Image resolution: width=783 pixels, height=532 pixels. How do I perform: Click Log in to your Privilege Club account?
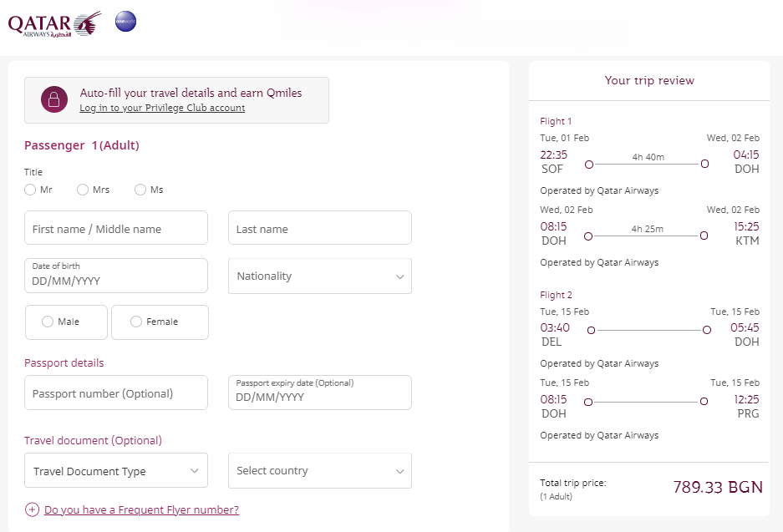[x=162, y=108]
